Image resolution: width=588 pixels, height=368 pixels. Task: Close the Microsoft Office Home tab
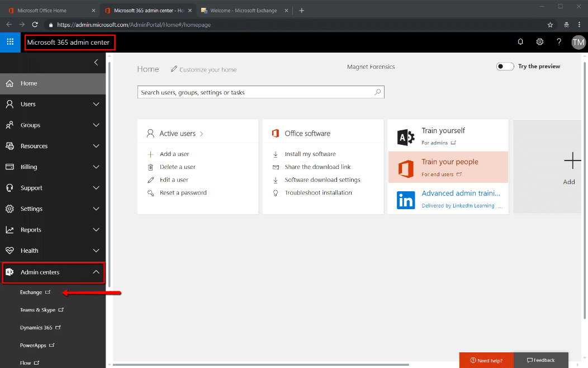[x=93, y=11]
